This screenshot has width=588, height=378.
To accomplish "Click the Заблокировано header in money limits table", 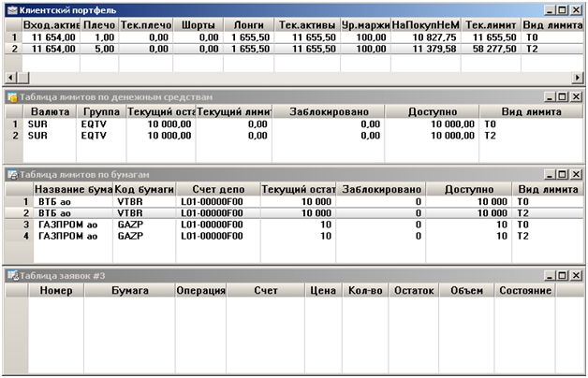I will (x=327, y=111).
